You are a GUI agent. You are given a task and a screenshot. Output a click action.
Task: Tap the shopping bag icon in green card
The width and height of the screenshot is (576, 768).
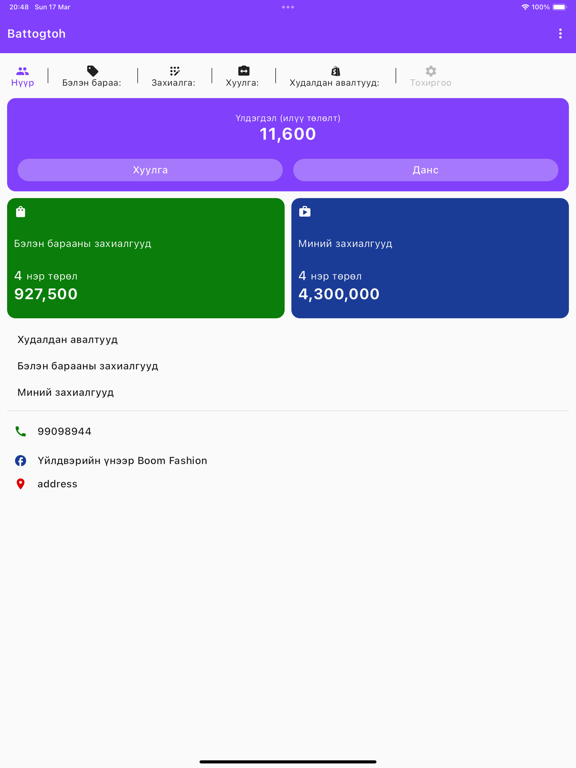click(20, 212)
